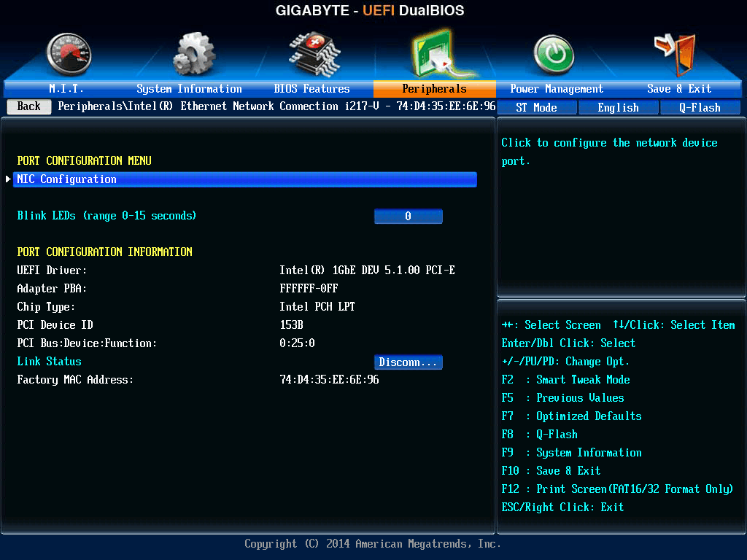747x560 pixels.
Task: Click the System Information gears icon
Action: [x=194, y=54]
